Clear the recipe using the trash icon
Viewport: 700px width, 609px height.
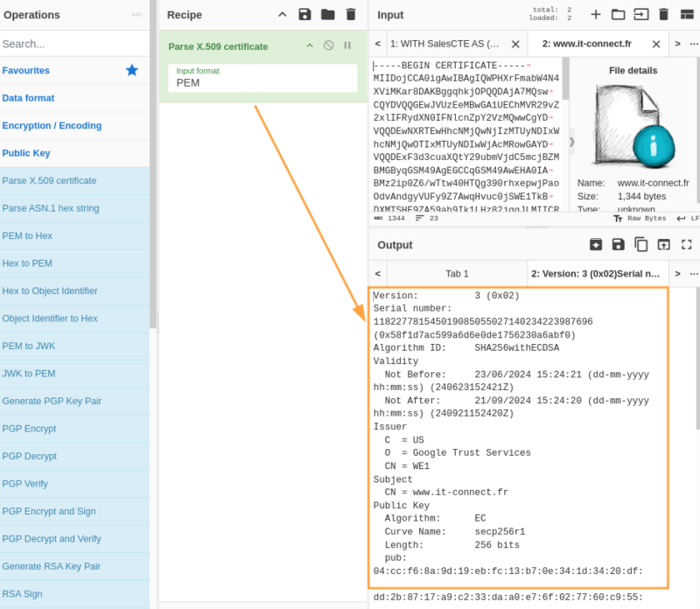[x=353, y=15]
